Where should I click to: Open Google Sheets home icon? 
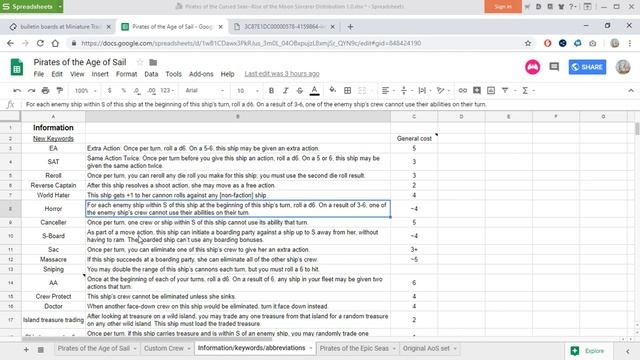[17, 67]
